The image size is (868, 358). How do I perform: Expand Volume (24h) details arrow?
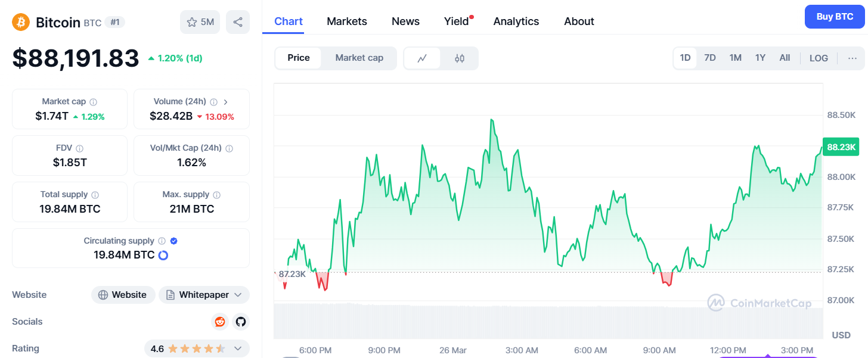225,102
